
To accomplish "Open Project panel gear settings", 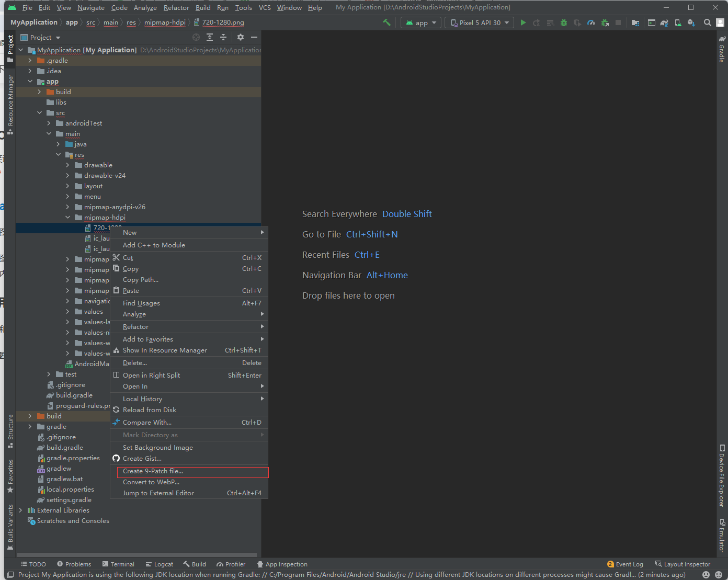I will [241, 37].
